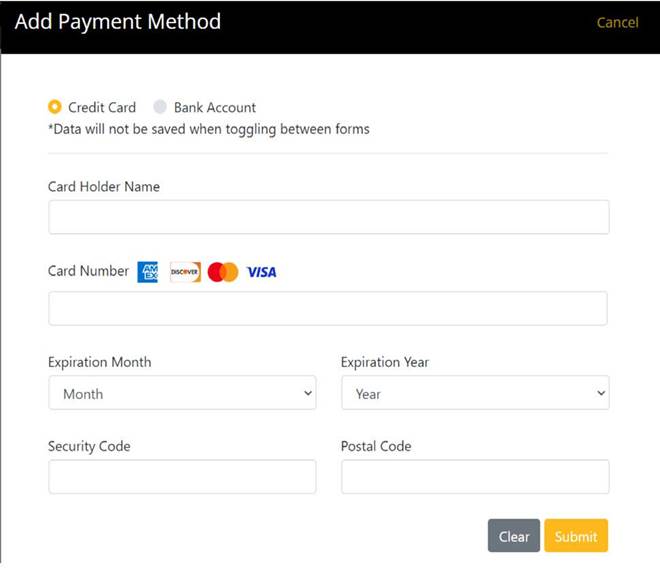The width and height of the screenshot is (660, 578).
Task: Click the Bank Account label text
Action: pyautogui.click(x=215, y=107)
